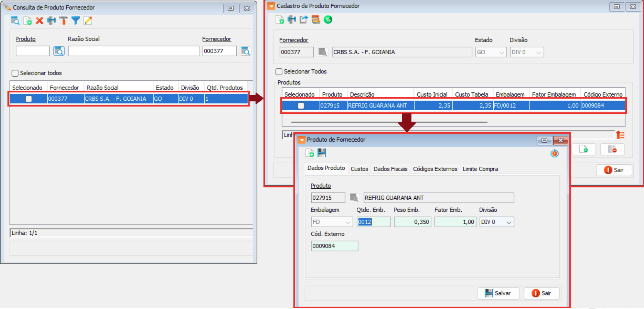Click the Cód. Externo input field
The image size is (644, 309).
pyautogui.click(x=334, y=246)
